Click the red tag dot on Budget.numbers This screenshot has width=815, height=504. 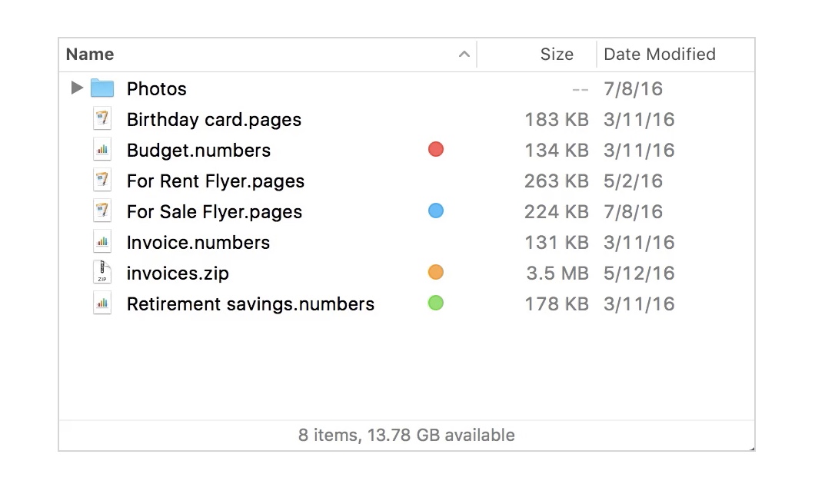point(436,150)
